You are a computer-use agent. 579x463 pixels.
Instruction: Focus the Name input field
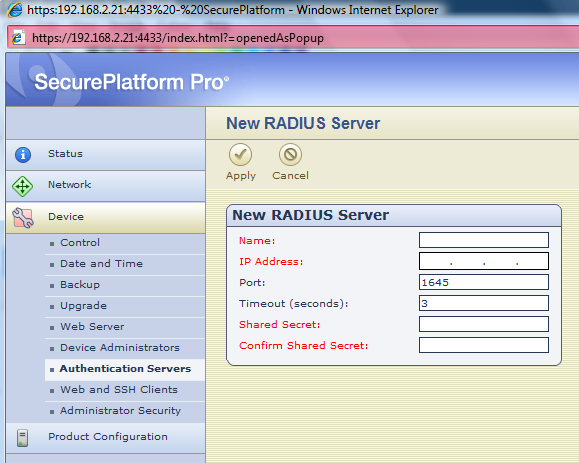coord(484,240)
